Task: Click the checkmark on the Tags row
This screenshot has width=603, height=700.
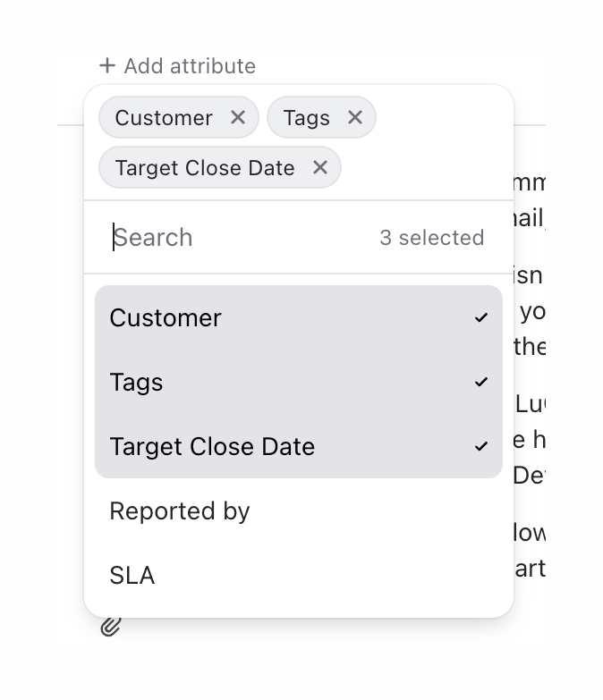Action: pyautogui.click(x=481, y=382)
